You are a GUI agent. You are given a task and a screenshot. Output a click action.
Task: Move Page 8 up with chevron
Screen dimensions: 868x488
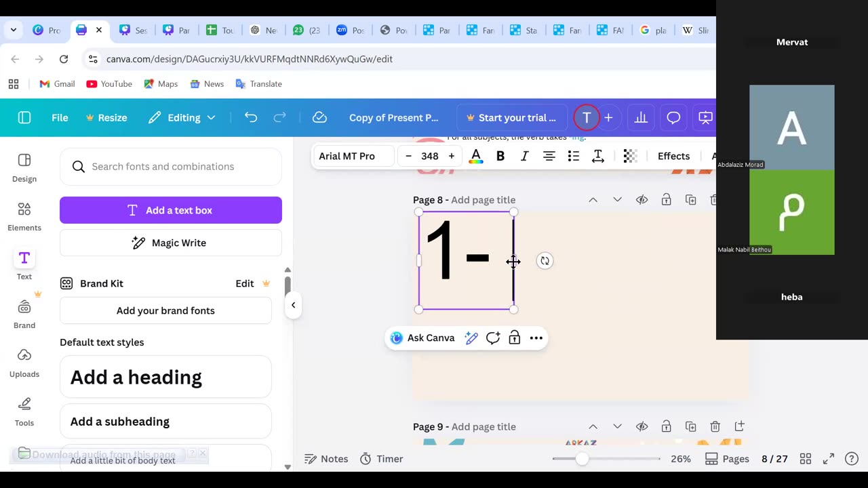593,199
